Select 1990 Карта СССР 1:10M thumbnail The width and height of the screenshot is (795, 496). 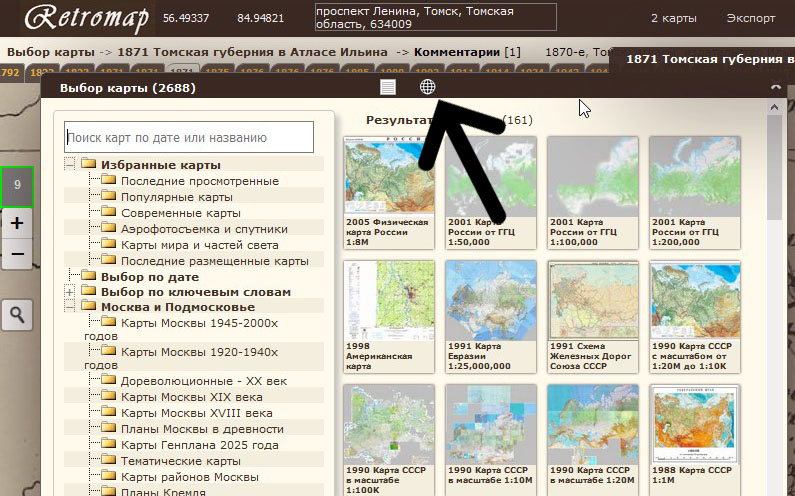pyautogui.click(x=491, y=440)
